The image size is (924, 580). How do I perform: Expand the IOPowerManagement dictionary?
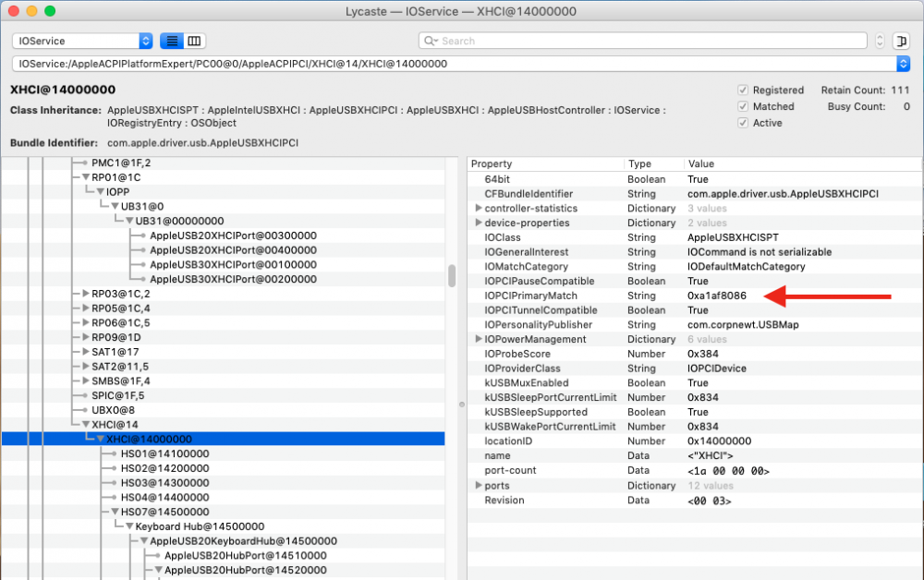pyautogui.click(x=479, y=339)
